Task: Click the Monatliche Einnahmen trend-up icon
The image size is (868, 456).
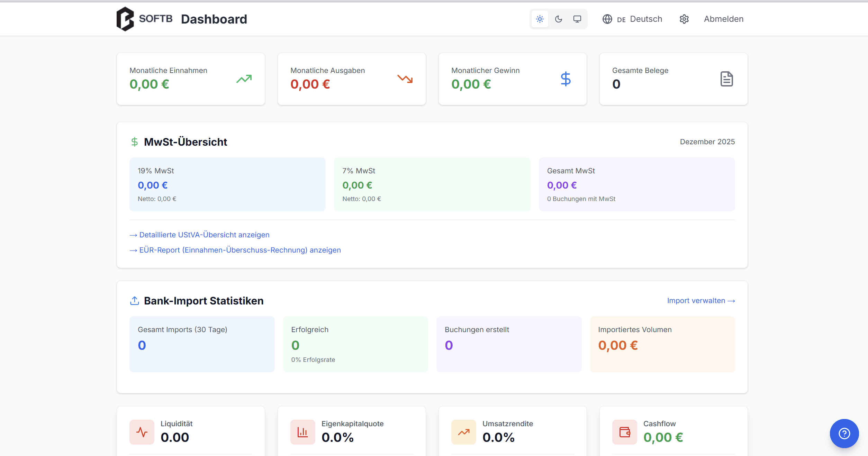Action: pos(244,79)
